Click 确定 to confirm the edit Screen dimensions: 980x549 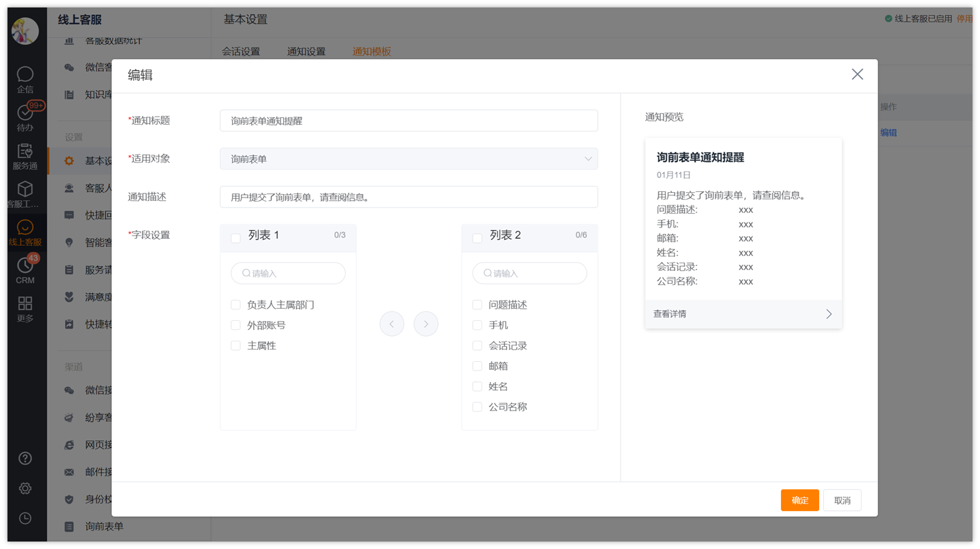[800, 500]
